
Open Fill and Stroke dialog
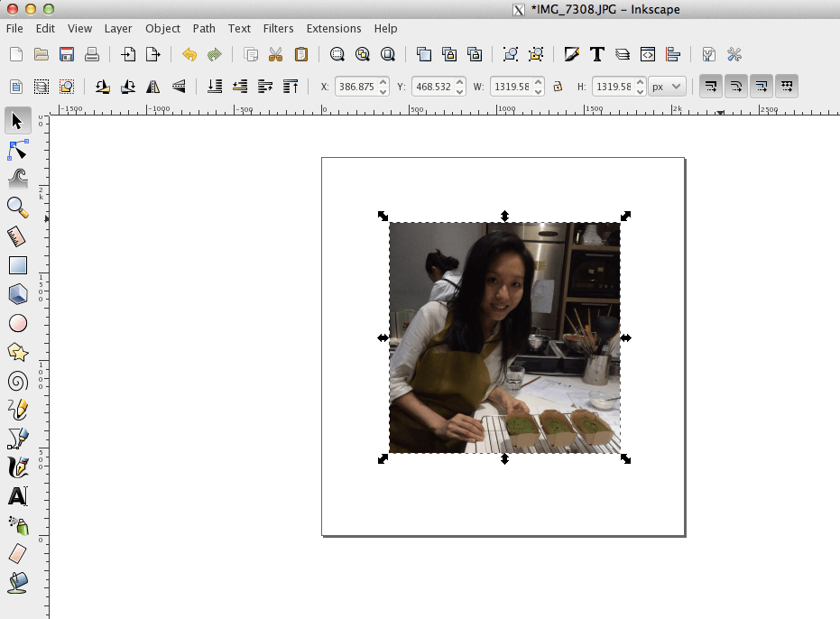572,54
